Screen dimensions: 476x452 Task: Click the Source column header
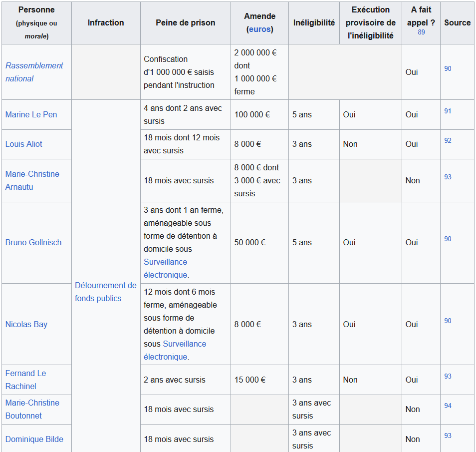tap(457, 23)
